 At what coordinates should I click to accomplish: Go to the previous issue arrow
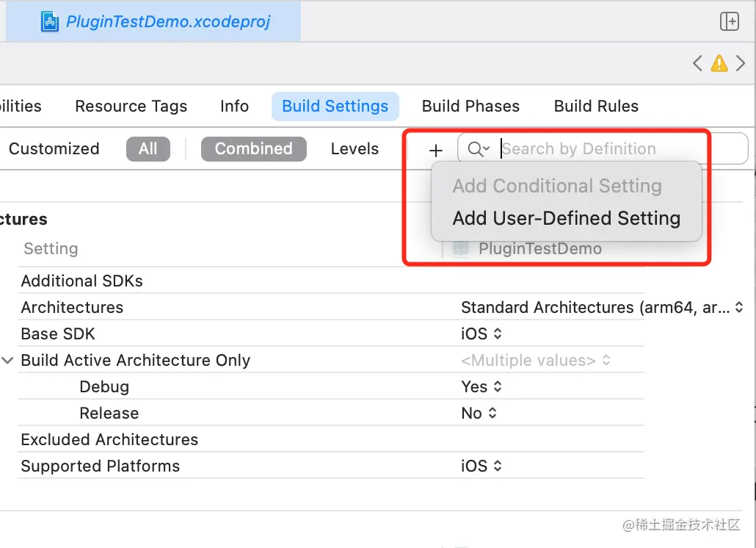pos(697,63)
